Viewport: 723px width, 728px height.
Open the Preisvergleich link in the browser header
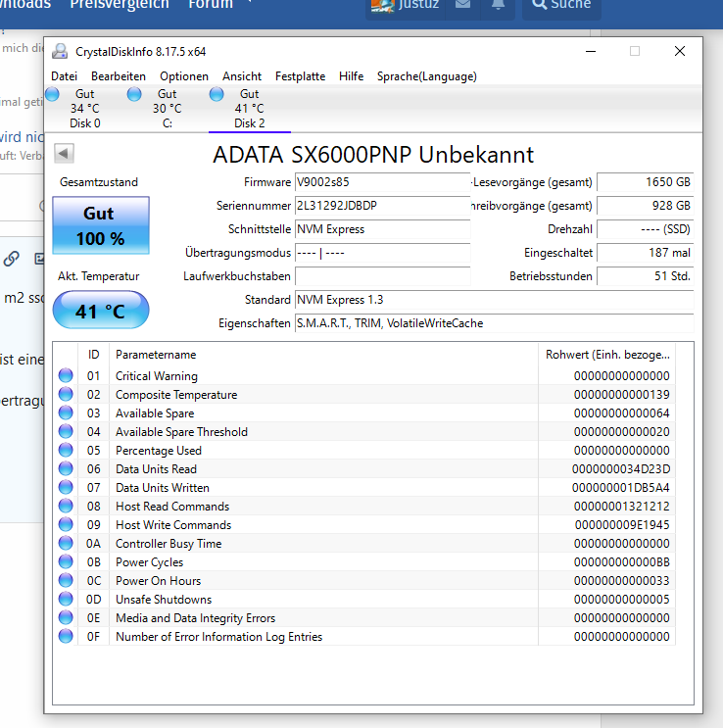[119, 5]
